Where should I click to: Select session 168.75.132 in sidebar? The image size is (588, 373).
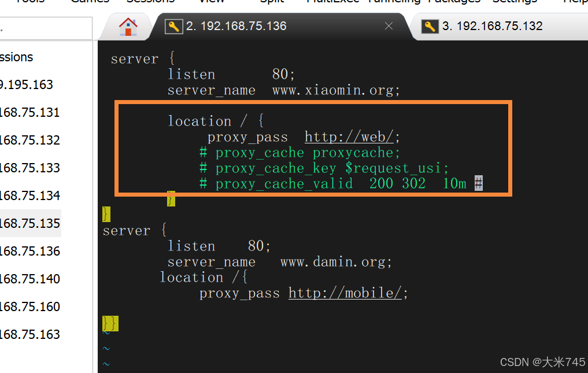[x=30, y=141]
